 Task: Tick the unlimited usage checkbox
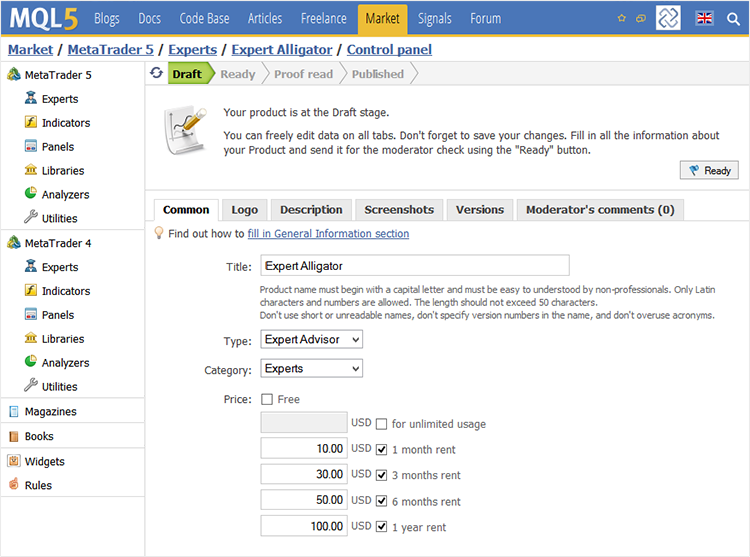(382, 424)
